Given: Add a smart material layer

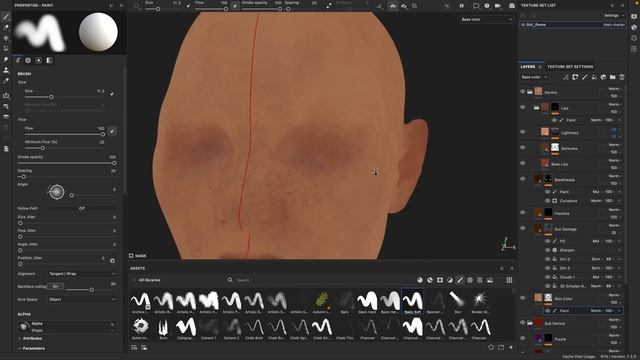Looking at the screenshot, I should 603,77.
